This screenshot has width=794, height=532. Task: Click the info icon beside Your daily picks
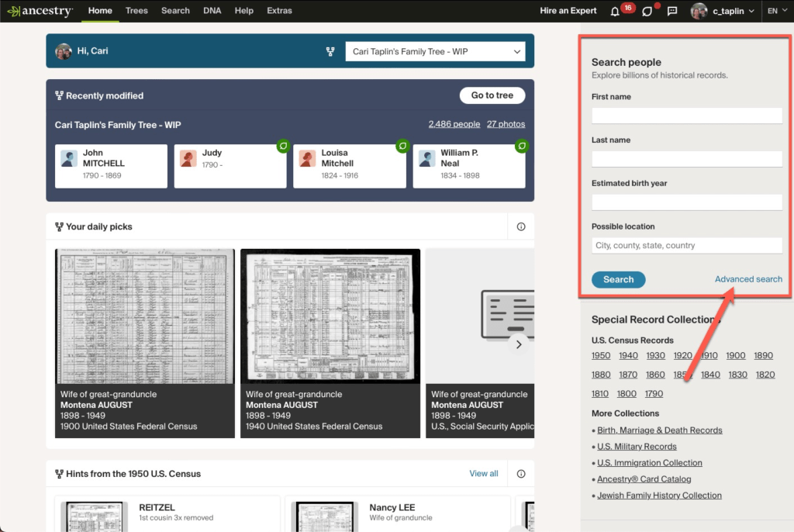(521, 227)
